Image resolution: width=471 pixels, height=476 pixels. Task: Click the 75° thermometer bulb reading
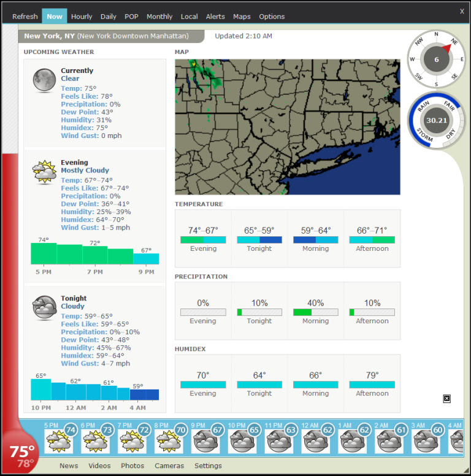[22, 451]
